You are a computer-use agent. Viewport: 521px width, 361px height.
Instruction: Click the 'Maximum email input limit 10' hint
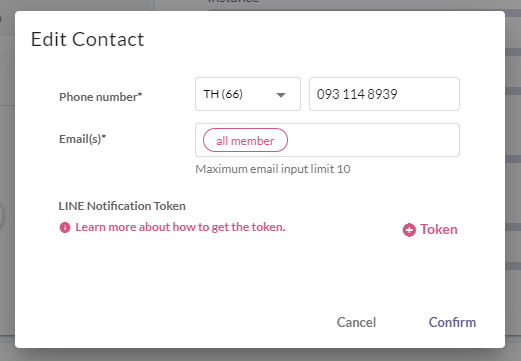pyautogui.click(x=273, y=169)
